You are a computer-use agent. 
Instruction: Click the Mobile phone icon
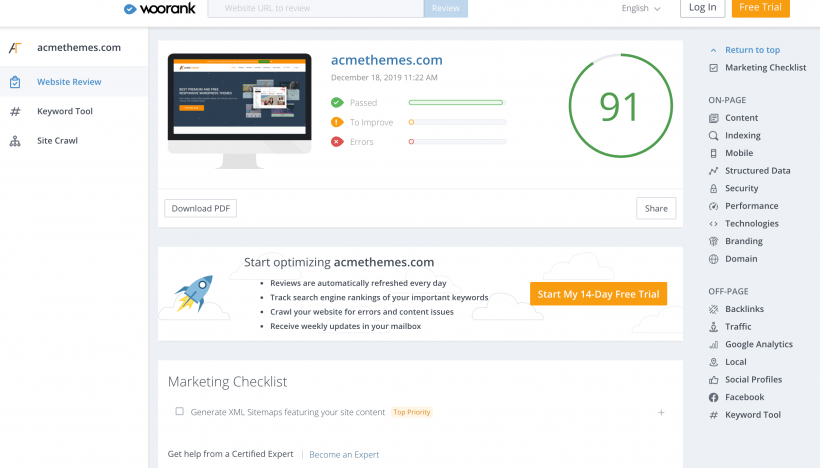click(x=713, y=153)
